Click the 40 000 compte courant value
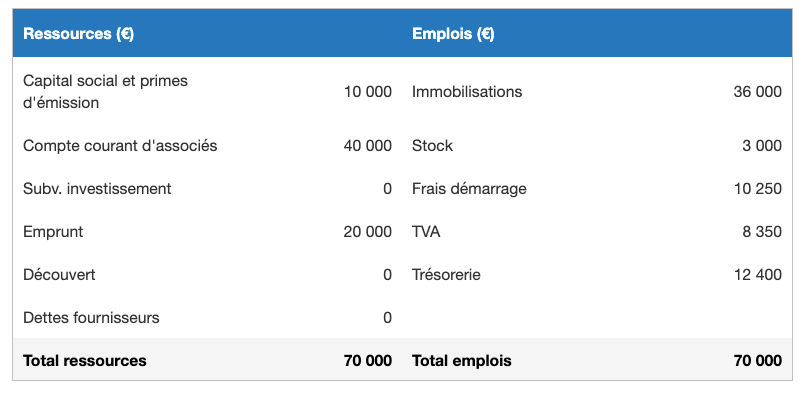The height and width of the screenshot is (393, 808). (x=367, y=146)
